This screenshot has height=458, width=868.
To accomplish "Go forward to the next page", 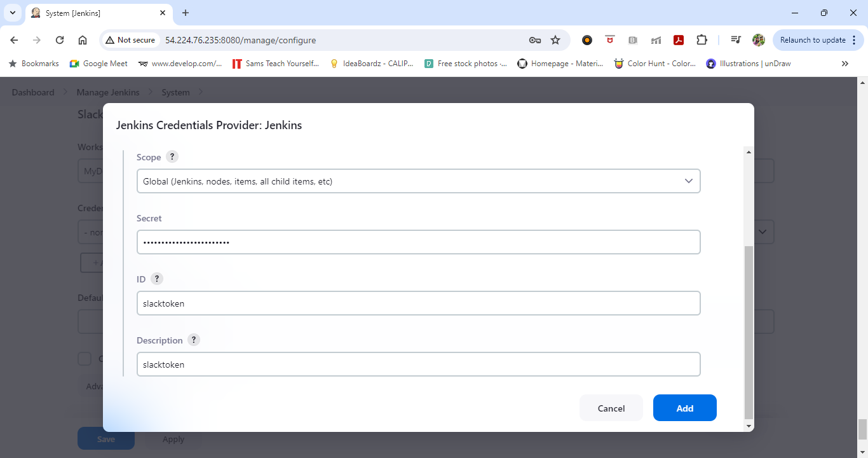I will (37, 40).
